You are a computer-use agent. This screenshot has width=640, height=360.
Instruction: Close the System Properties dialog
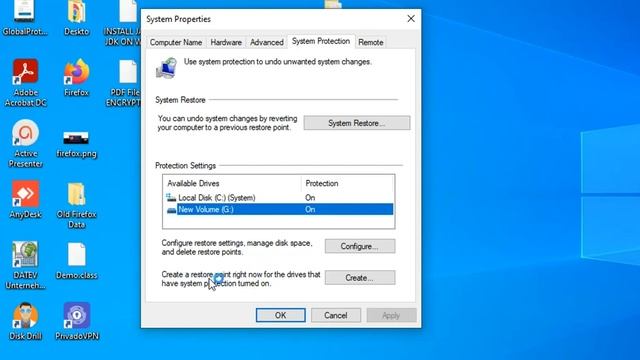411,19
